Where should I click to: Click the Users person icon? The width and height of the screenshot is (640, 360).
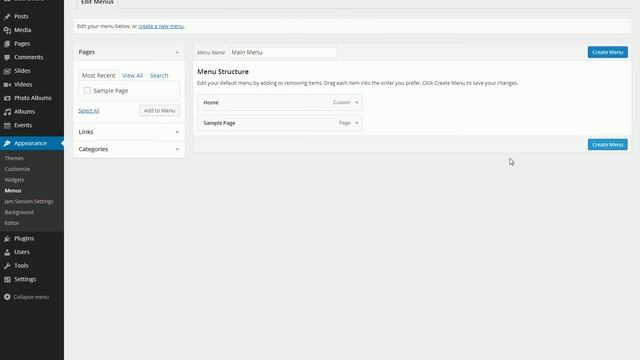click(7, 252)
